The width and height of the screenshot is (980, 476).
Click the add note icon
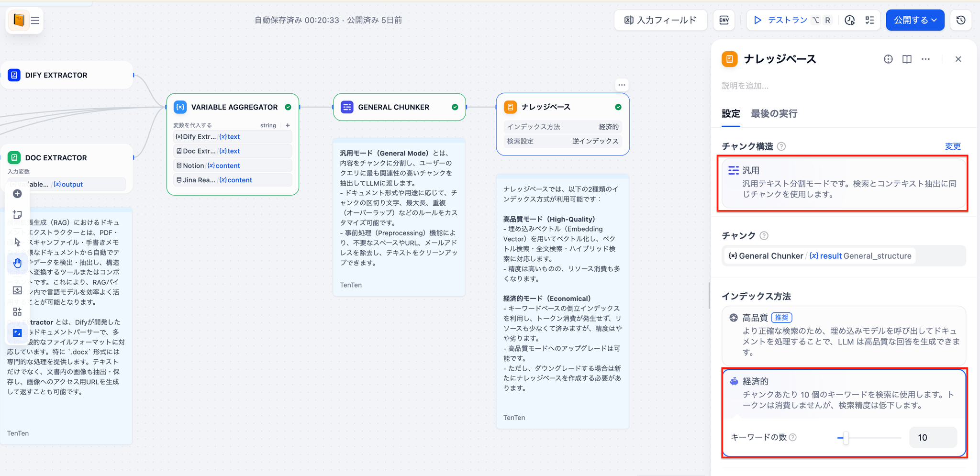(17, 215)
